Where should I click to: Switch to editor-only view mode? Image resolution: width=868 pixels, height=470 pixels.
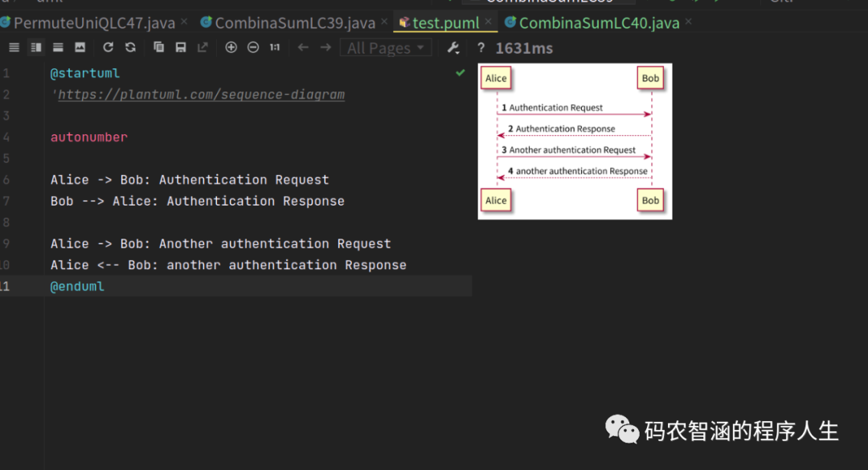click(14, 47)
